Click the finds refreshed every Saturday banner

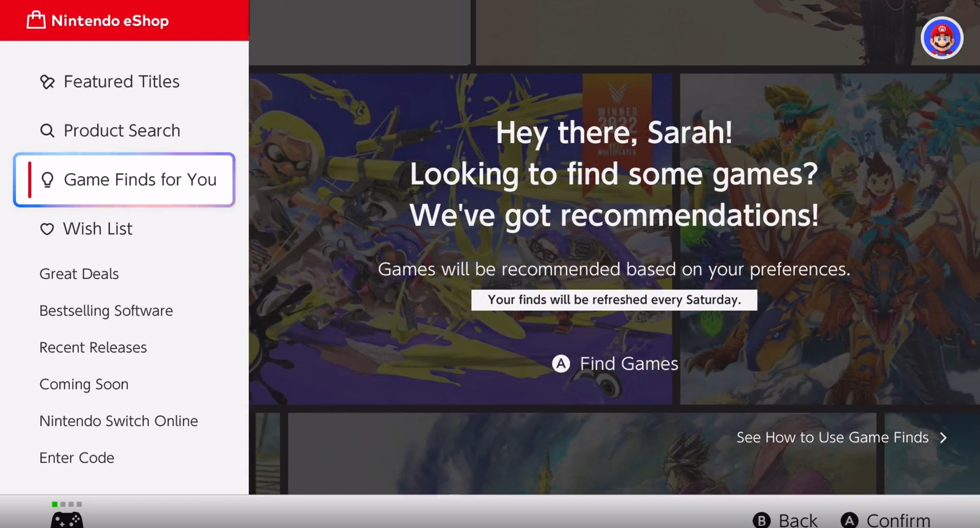[x=614, y=300]
